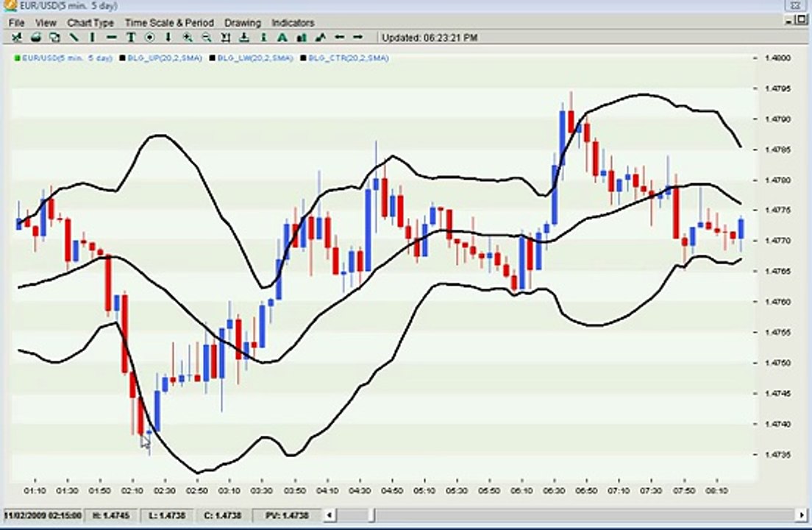Click the green EUR/USD legend color square
The width and height of the screenshot is (812, 530).
coord(18,58)
